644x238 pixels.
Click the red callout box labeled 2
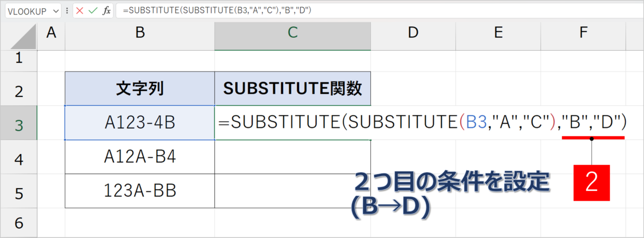[592, 183]
